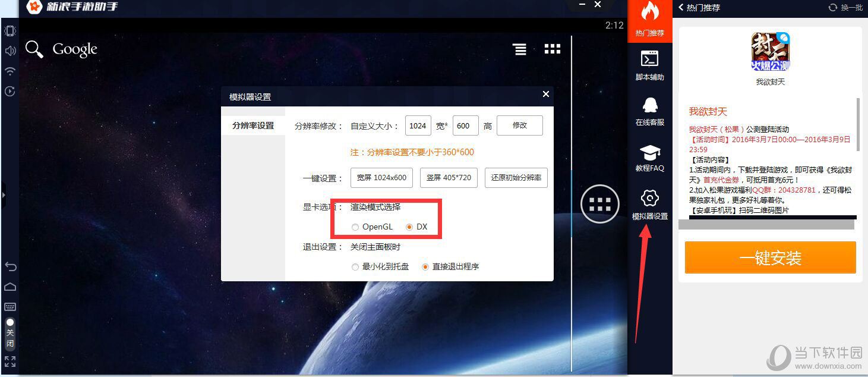Click the volume icon on the left sidebar

pyautogui.click(x=9, y=51)
